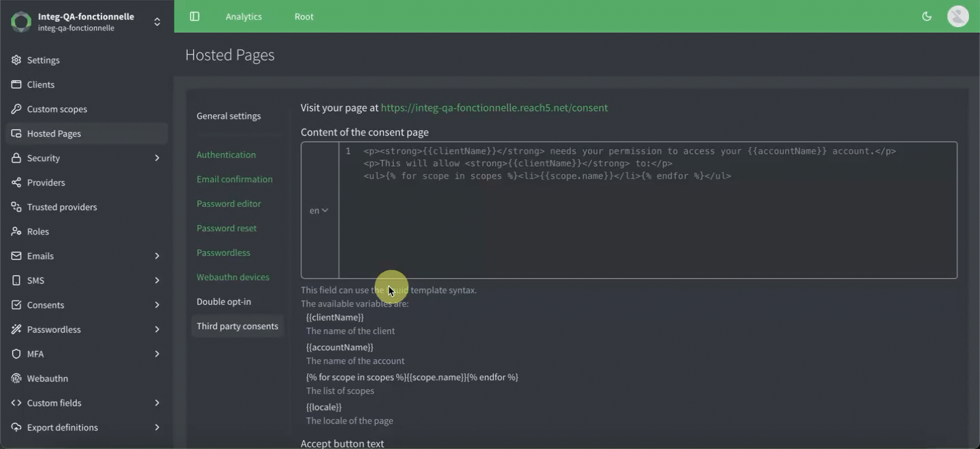Viewport: 980px width, 449px height.
Task: Open the Integ-QA-fonctionnelle account switcher
Action: [157, 22]
